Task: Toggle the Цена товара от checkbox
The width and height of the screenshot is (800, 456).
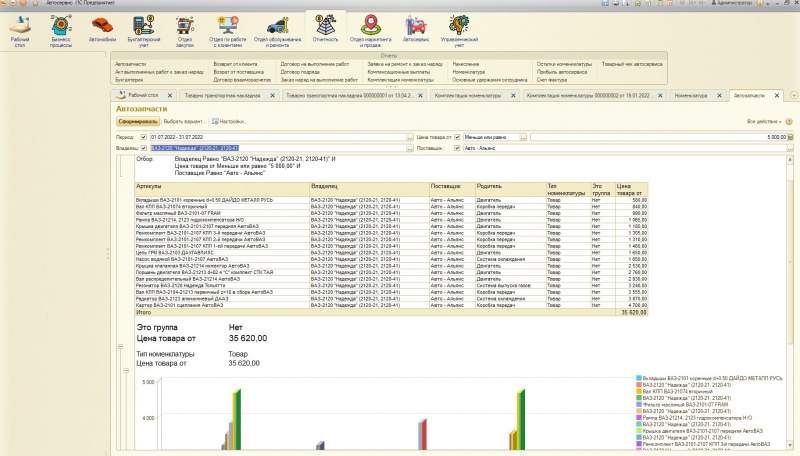Action: coord(457,137)
